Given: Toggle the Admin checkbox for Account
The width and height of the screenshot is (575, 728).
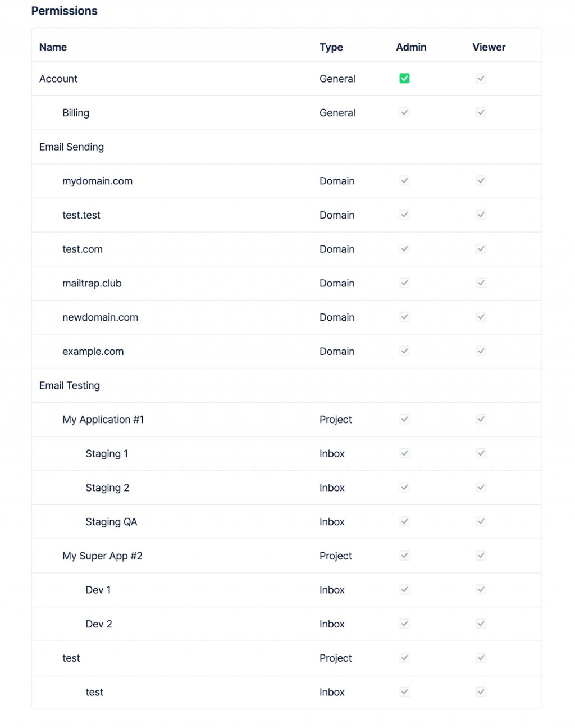Looking at the screenshot, I should pyautogui.click(x=404, y=79).
